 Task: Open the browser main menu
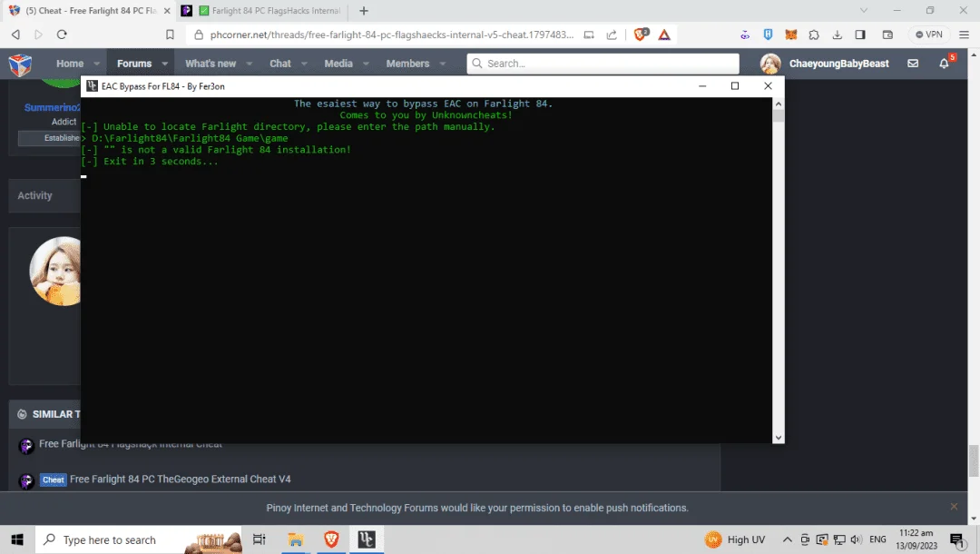964,35
